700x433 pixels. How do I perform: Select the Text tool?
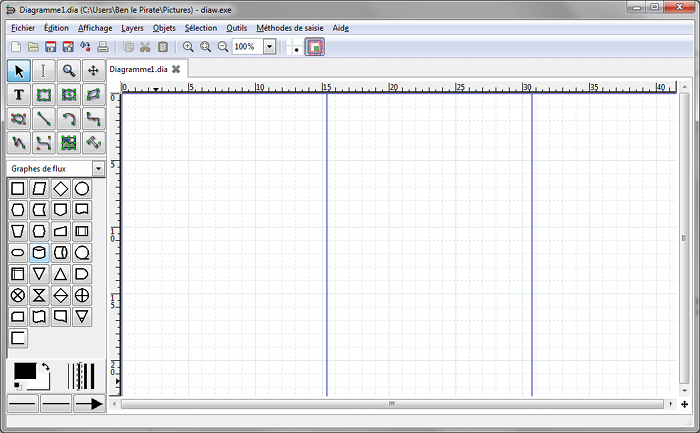[x=18, y=95]
